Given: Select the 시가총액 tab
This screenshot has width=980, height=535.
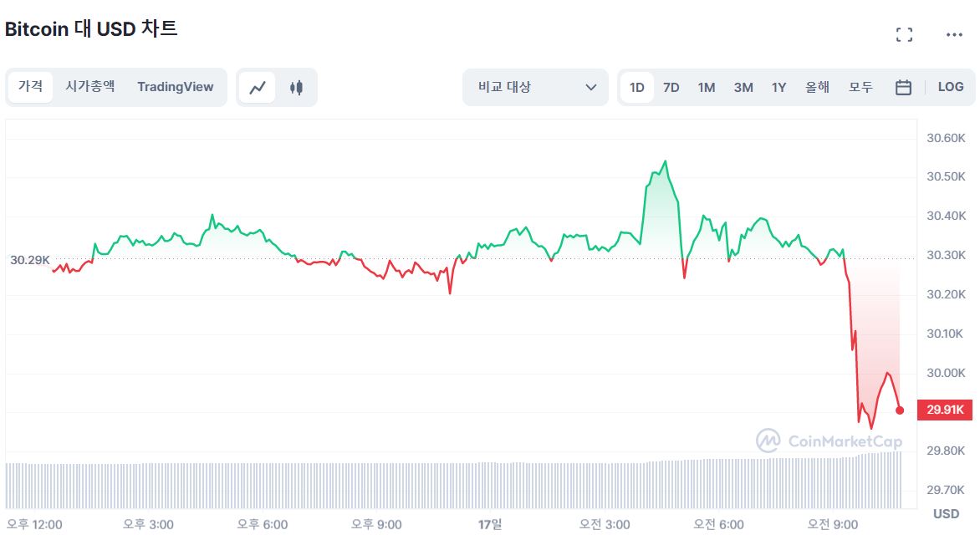Looking at the screenshot, I should click(x=90, y=86).
